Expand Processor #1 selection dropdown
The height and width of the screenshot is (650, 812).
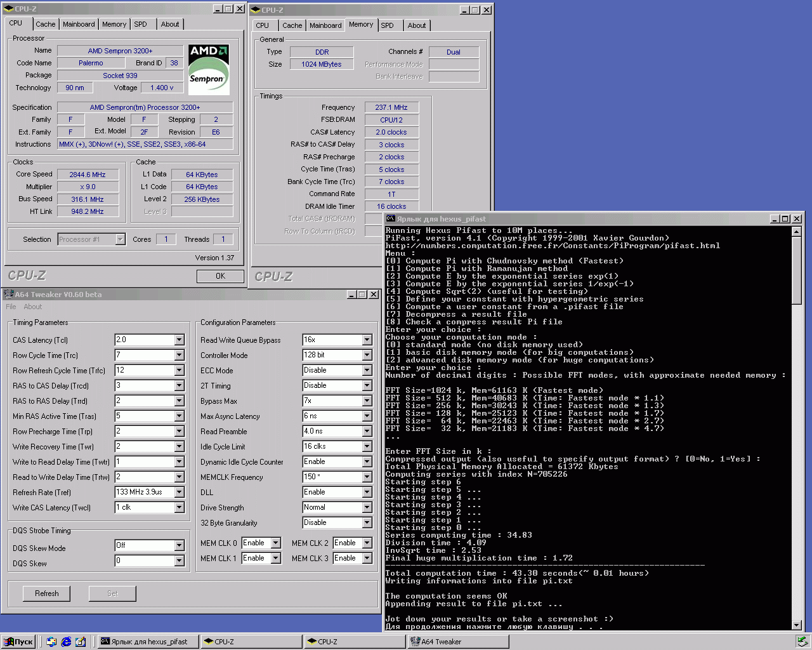tap(121, 240)
